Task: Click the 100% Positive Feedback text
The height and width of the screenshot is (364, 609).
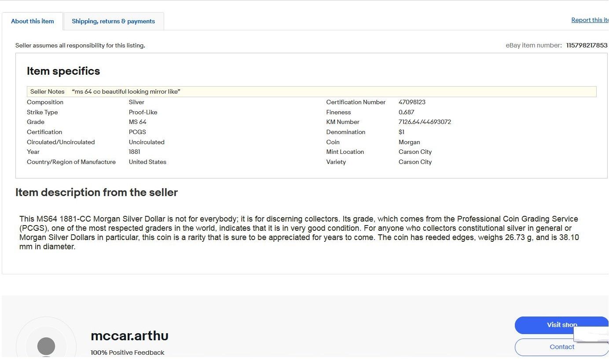Action: click(x=127, y=353)
